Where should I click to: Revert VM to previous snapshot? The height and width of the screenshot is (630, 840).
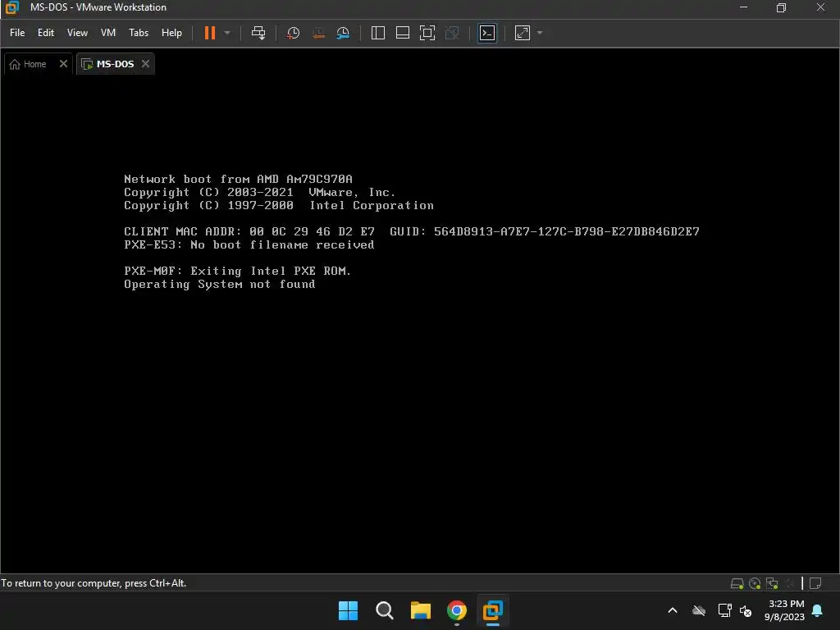click(318, 33)
